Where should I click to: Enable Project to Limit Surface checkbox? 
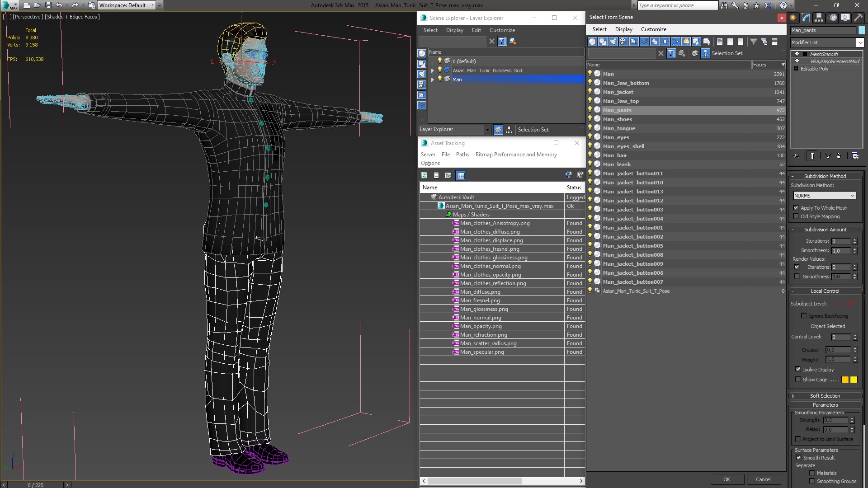pyautogui.click(x=798, y=439)
